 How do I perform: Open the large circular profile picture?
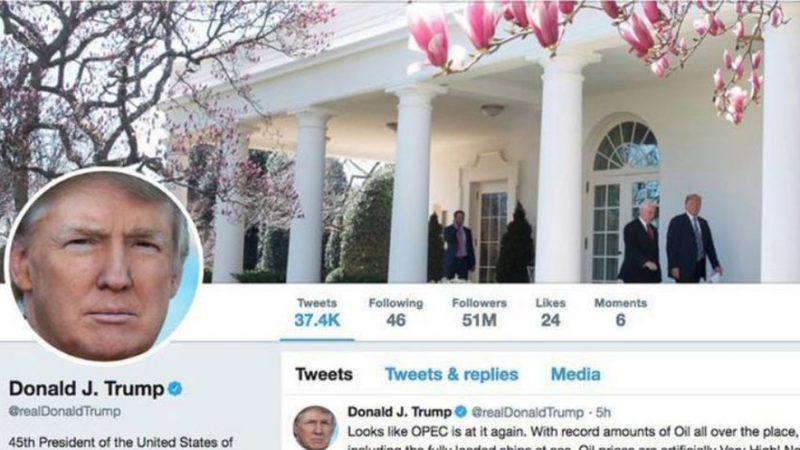coord(105,267)
